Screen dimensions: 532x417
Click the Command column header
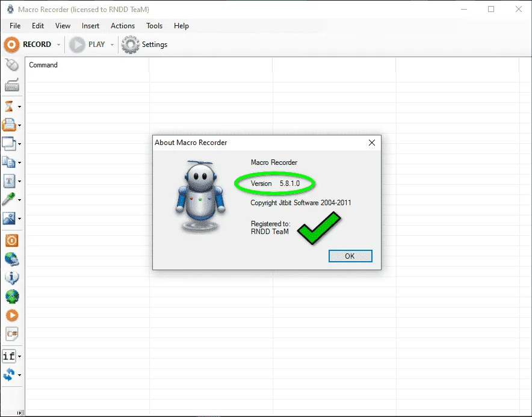[87, 65]
